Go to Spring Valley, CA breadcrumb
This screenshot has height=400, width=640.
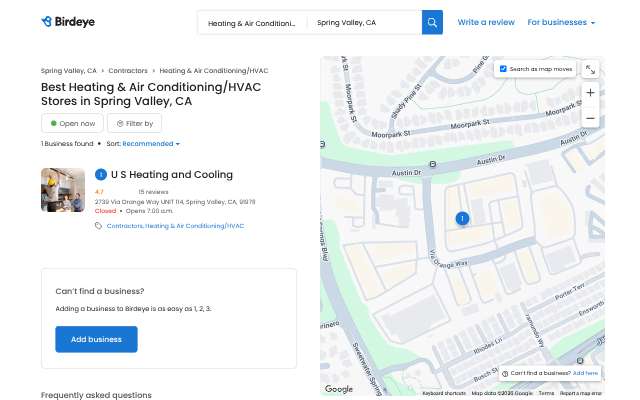pos(69,71)
